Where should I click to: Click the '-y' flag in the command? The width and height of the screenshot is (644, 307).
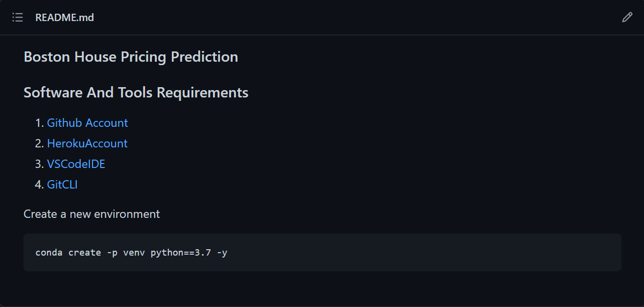[222, 253]
